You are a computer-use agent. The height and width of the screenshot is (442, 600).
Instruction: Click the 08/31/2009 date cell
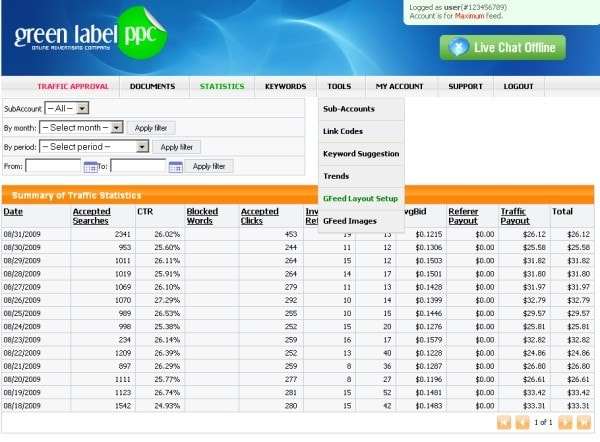click(22, 234)
